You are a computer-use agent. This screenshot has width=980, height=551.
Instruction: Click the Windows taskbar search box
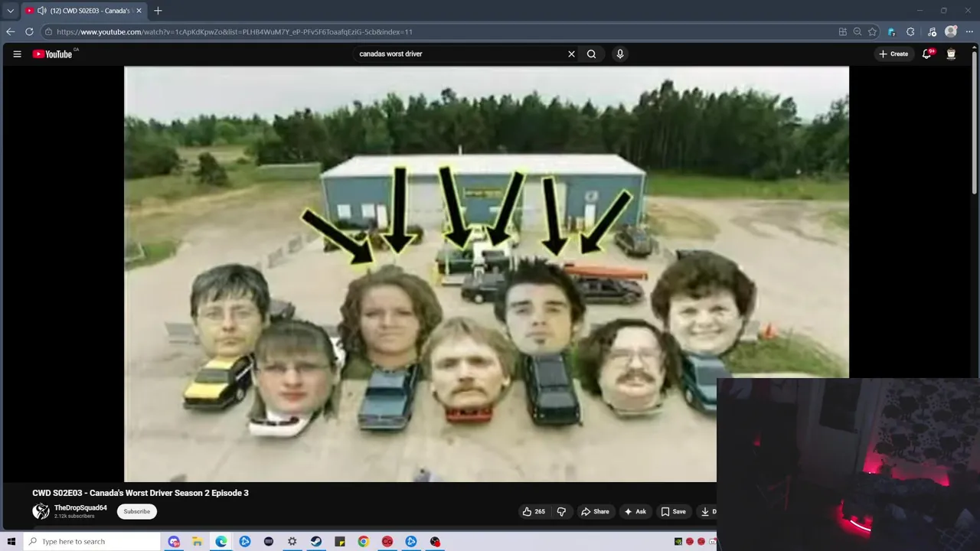point(92,542)
